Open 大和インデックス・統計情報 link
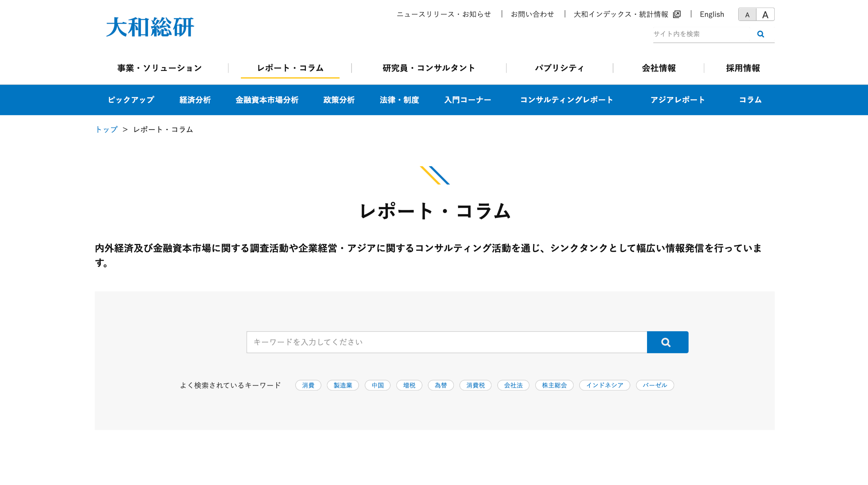 (x=621, y=14)
